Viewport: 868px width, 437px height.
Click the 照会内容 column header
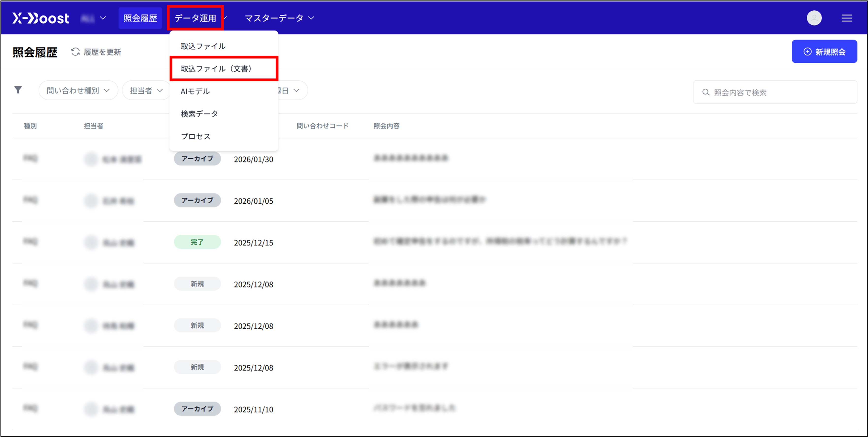[386, 126]
